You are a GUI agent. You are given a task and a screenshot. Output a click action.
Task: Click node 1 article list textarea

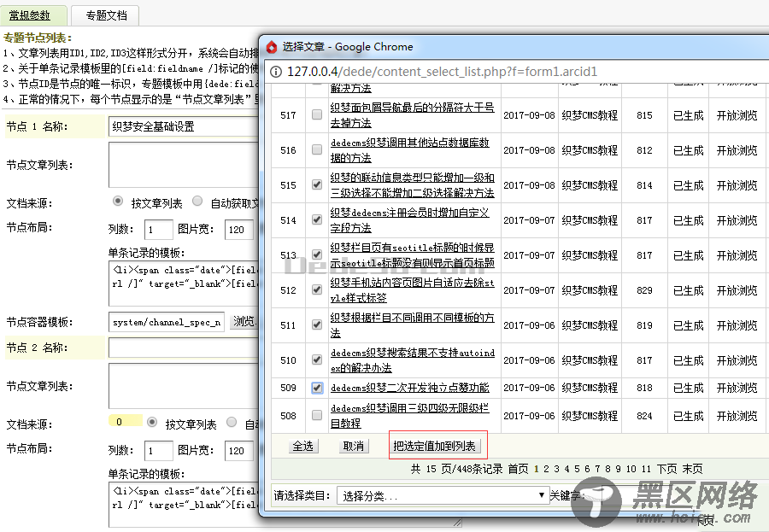[x=184, y=165]
